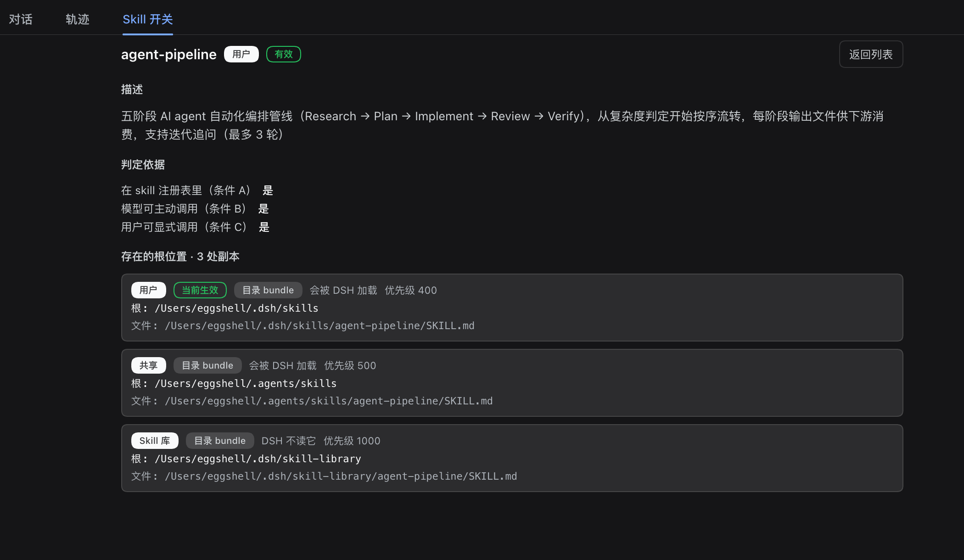The height and width of the screenshot is (560, 964).
Task: Click the .dsh/skills/agent-pipeline/SKILL.md file path
Action: click(319, 325)
